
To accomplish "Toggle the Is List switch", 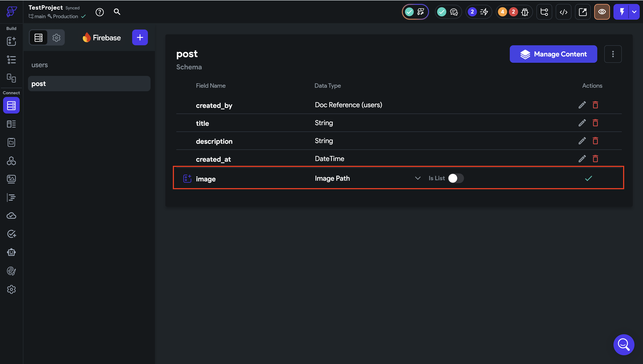I will [456, 178].
